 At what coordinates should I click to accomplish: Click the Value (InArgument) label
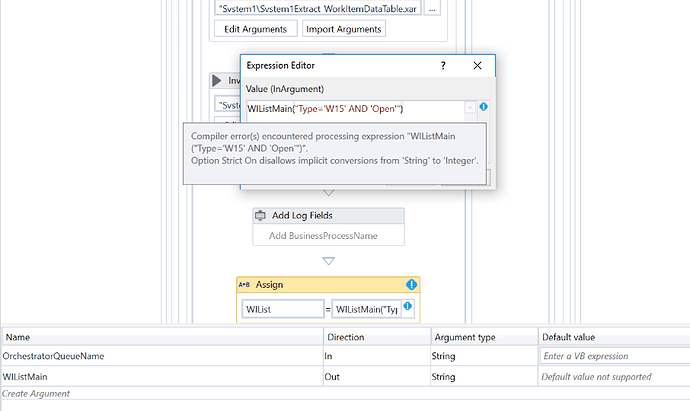click(285, 89)
